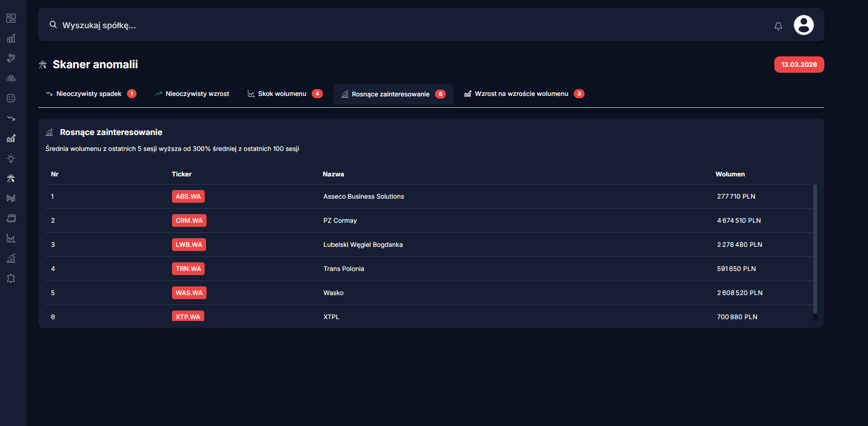Click the checklist icon in sidebar
Image resolution: width=868 pixels, height=426 pixels.
pos(11,98)
